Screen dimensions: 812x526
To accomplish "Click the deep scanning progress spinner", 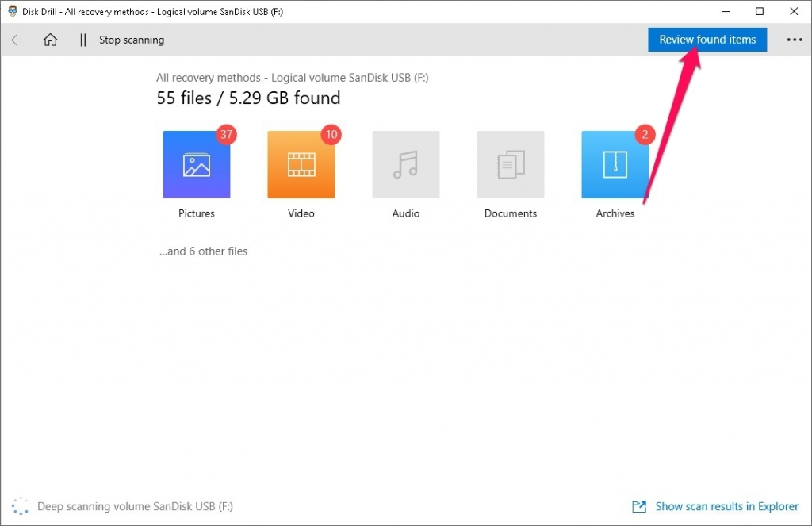I will tap(21, 505).
